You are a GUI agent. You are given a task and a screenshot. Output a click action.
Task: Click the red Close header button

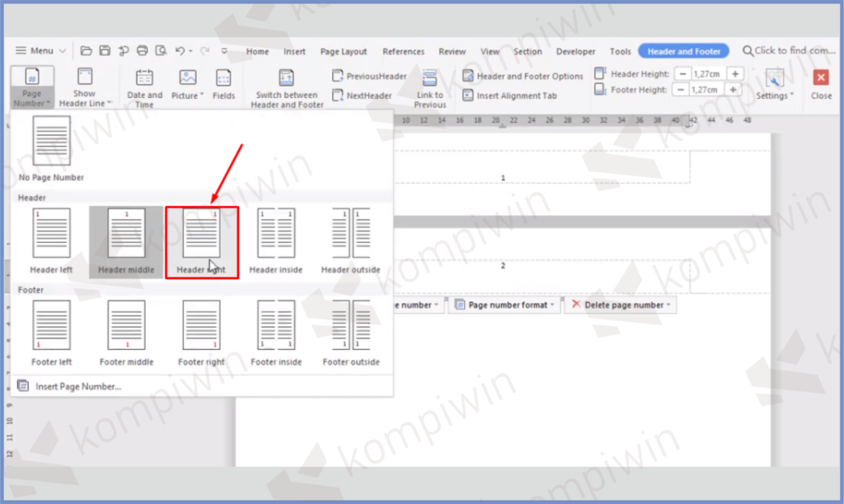point(821,78)
